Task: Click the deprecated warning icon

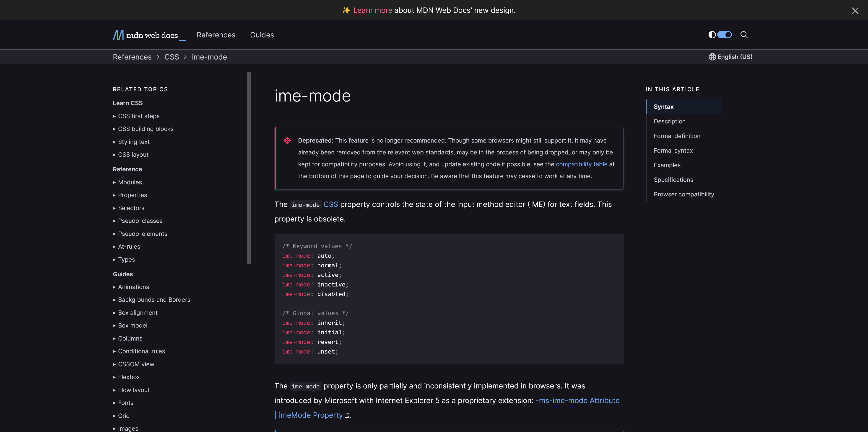Action: click(287, 141)
